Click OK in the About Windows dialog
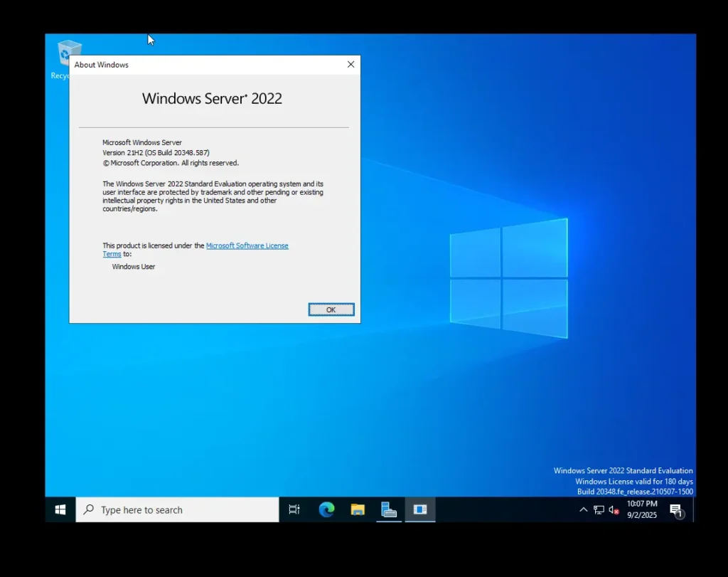 tap(331, 309)
